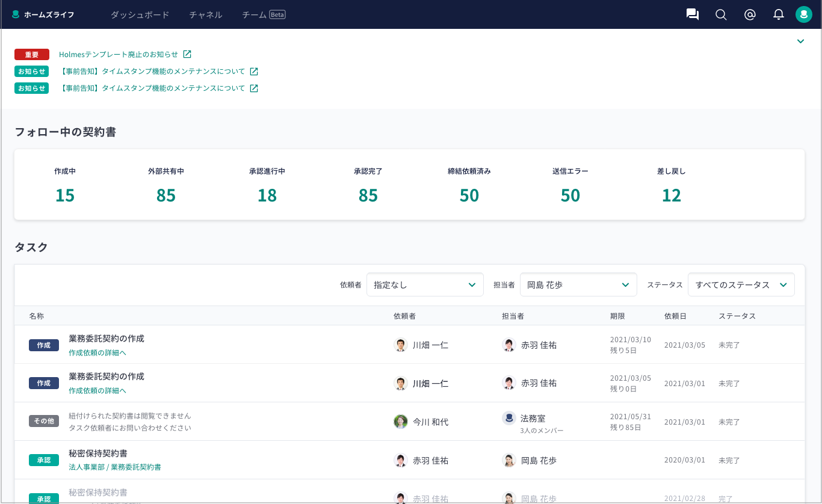The width and height of the screenshot is (822, 504).
Task: Click 紐付けられた契約書は閲覧できません text
Action: coord(130,416)
